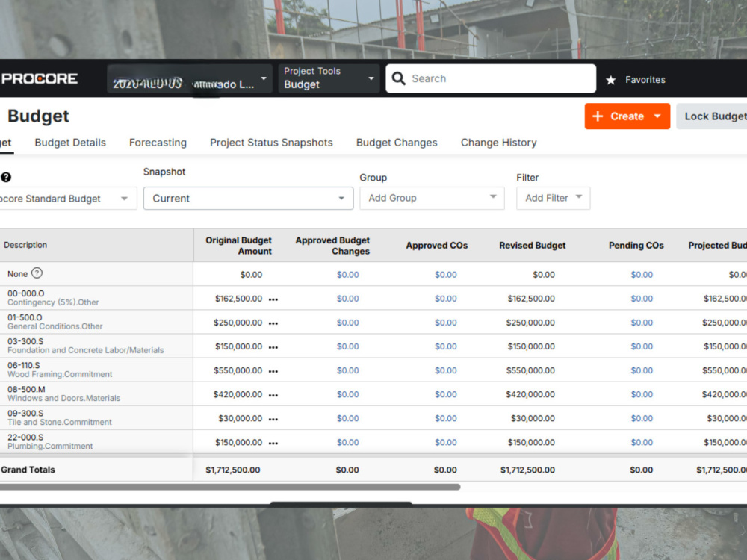Expand the Create button dropdown arrow

657,116
